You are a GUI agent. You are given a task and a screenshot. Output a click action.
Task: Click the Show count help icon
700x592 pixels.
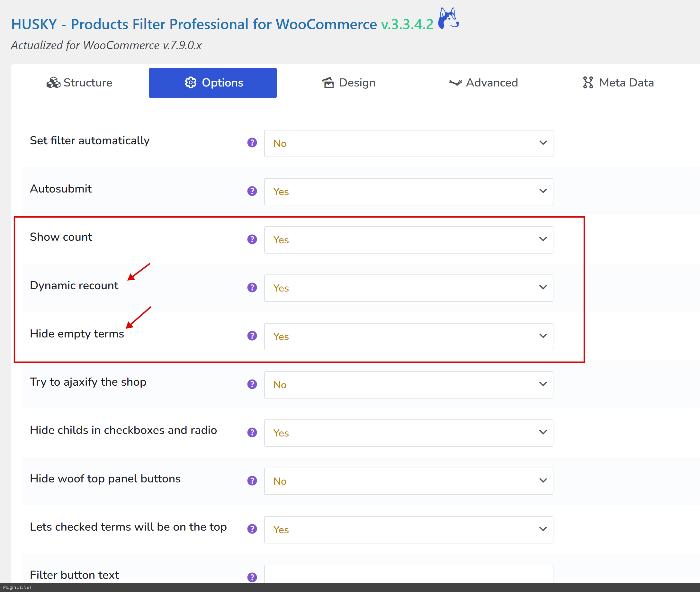point(252,240)
